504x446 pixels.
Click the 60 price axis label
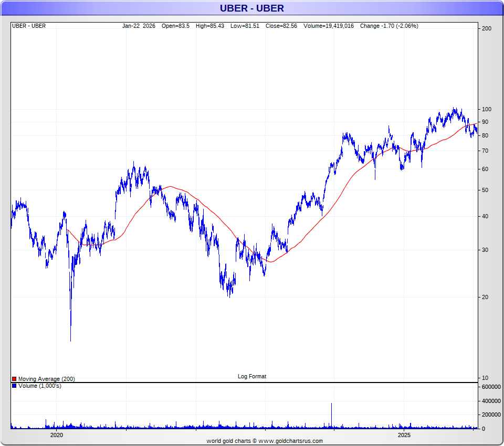[x=485, y=169]
